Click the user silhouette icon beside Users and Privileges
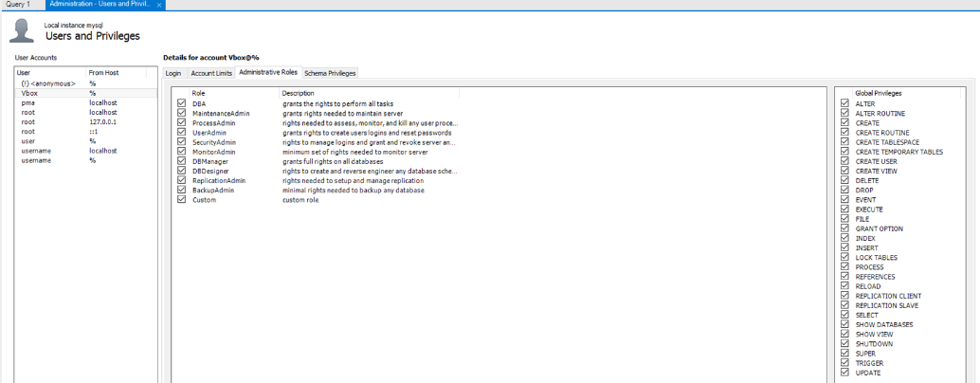980x383 pixels. pyautogui.click(x=22, y=31)
